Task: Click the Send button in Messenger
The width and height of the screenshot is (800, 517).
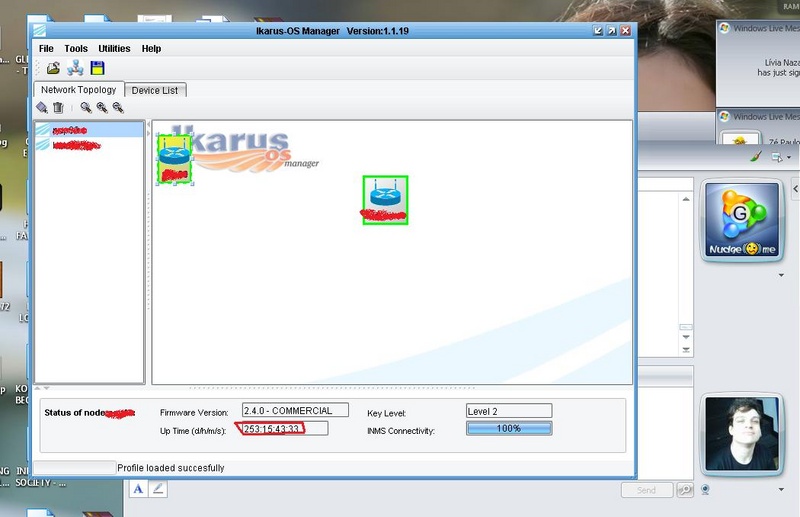Action: coord(646,490)
